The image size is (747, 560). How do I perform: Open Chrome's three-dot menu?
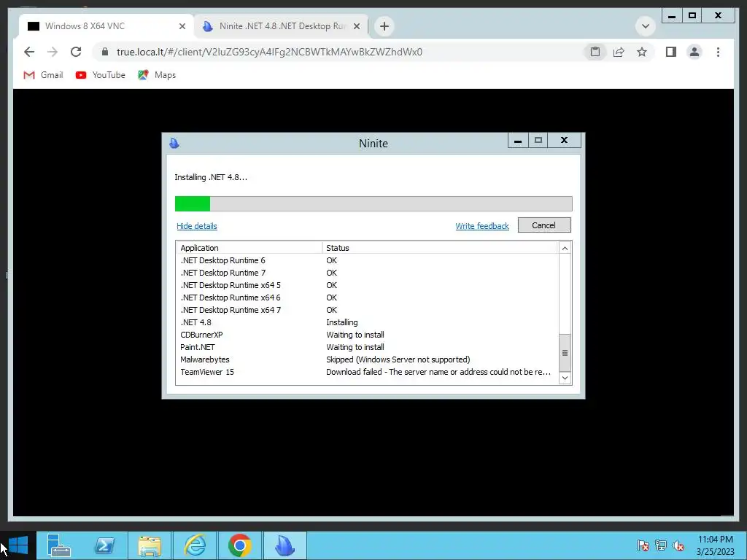coord(718,52)
